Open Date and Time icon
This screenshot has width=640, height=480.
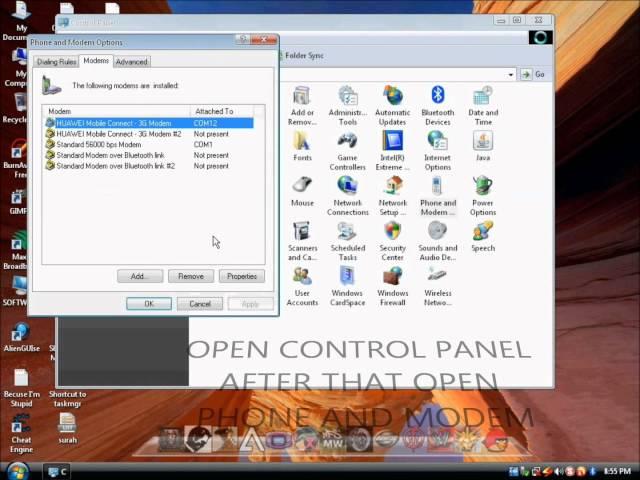(x=483, y=105)
